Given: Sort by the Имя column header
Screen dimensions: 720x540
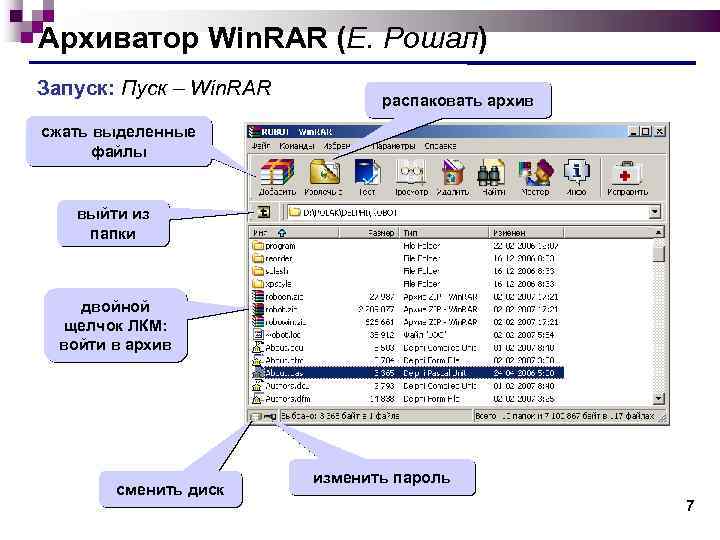Looking at the screenshot, I should click(294, 232).
